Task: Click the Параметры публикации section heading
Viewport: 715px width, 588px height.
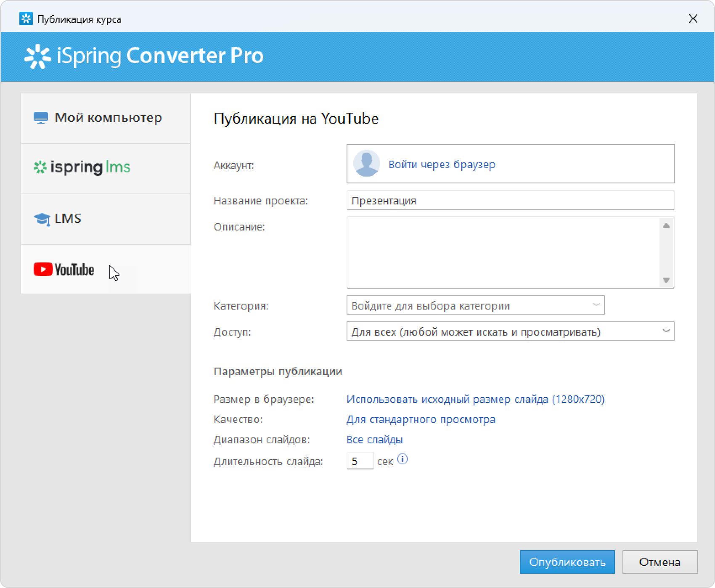Action: [x=278, y=371]
